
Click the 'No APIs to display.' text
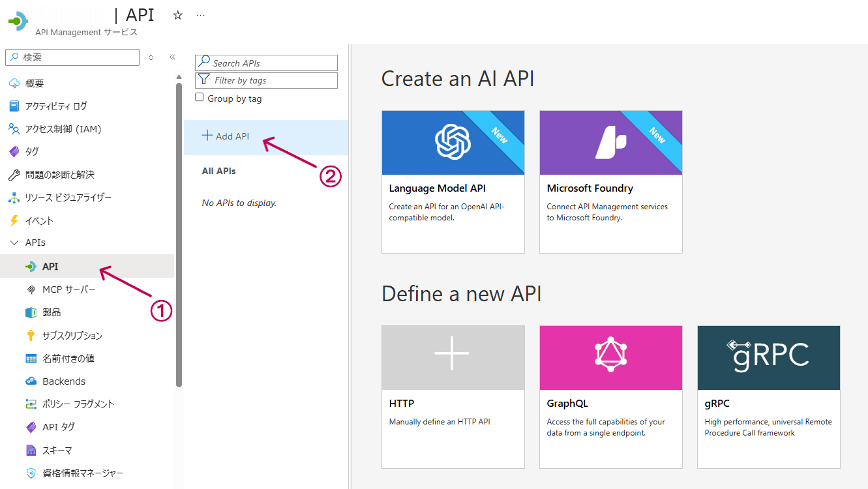(x=239, y=203)
